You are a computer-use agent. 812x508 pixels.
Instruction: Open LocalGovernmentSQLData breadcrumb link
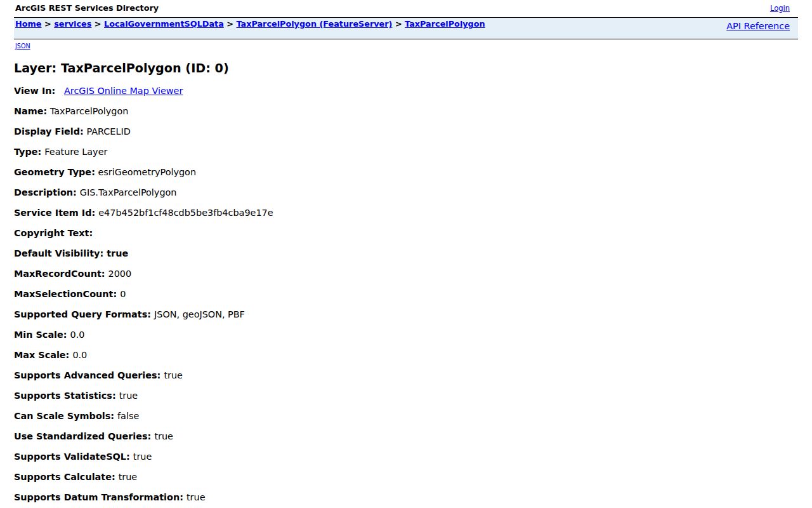pyautogui.click(x=164, y=24)
